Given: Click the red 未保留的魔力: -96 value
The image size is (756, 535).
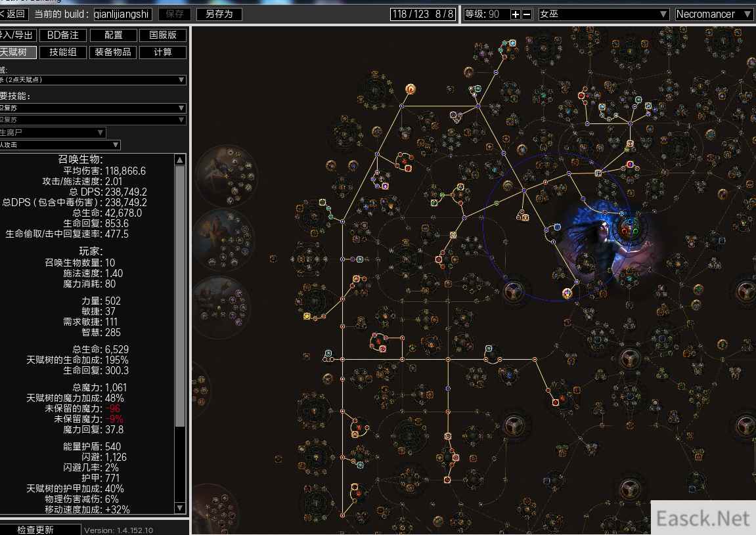Looking at the screenshot, I should click(x=113, y=409).
